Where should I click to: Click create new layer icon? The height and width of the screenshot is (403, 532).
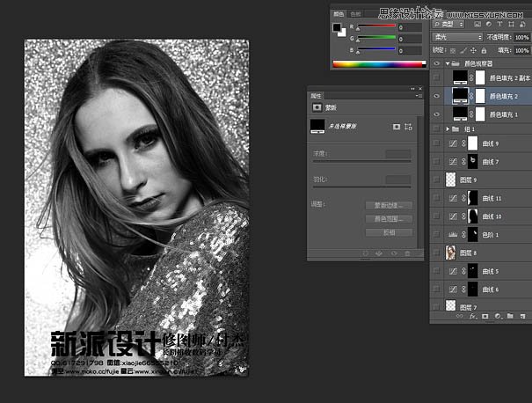(522, 316)
